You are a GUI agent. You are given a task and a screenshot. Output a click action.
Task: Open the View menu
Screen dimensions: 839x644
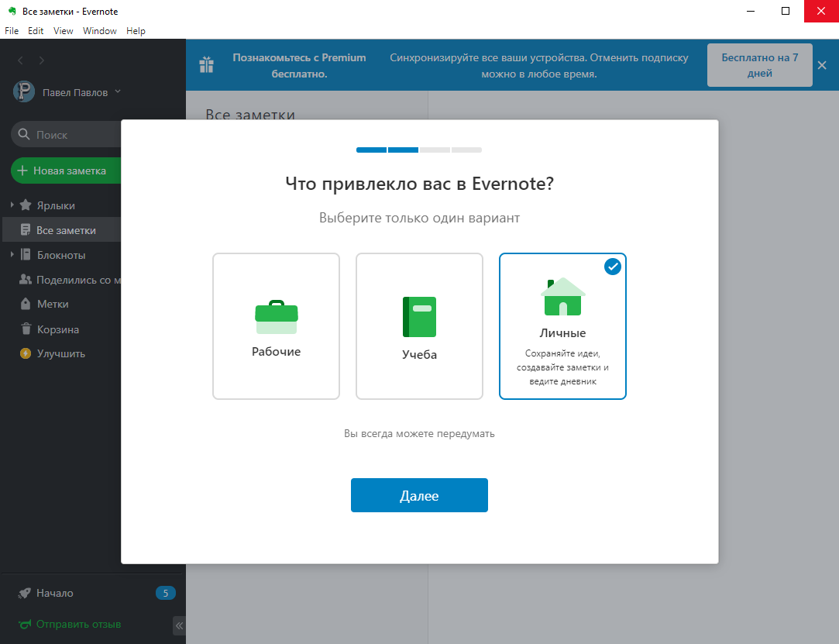64,30
